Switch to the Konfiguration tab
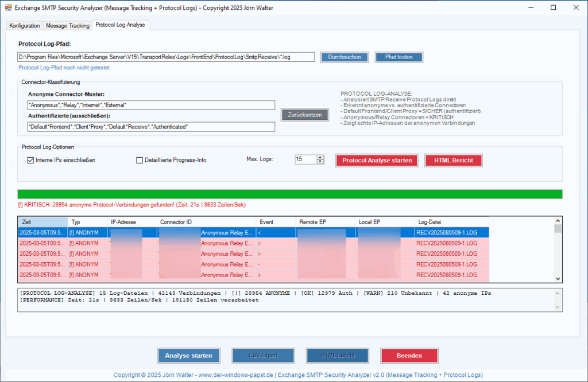Viewport: 588px width, 382px height. (x=24, y=25)
